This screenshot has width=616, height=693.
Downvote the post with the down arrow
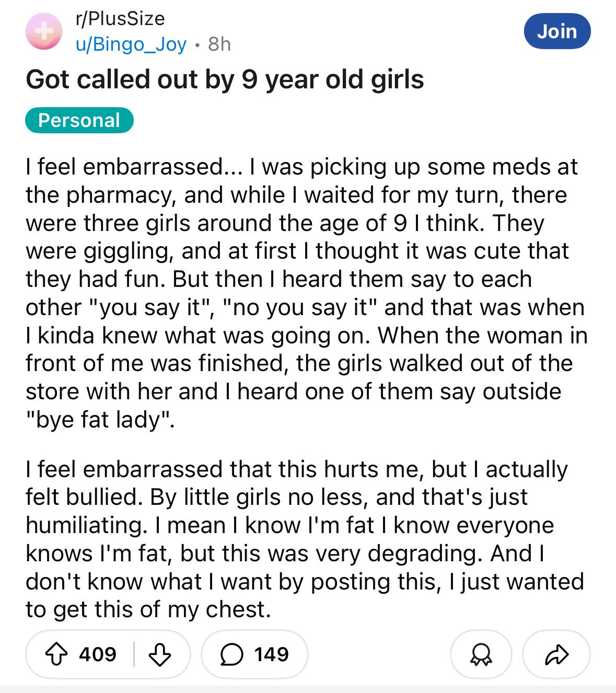coord(160,654)
